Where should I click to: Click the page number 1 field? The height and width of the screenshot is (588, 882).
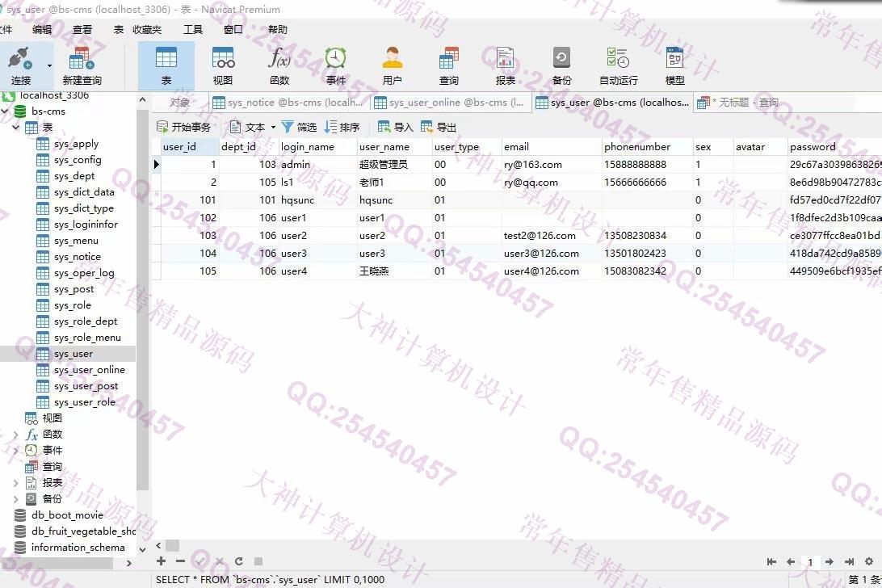(810, 561)
